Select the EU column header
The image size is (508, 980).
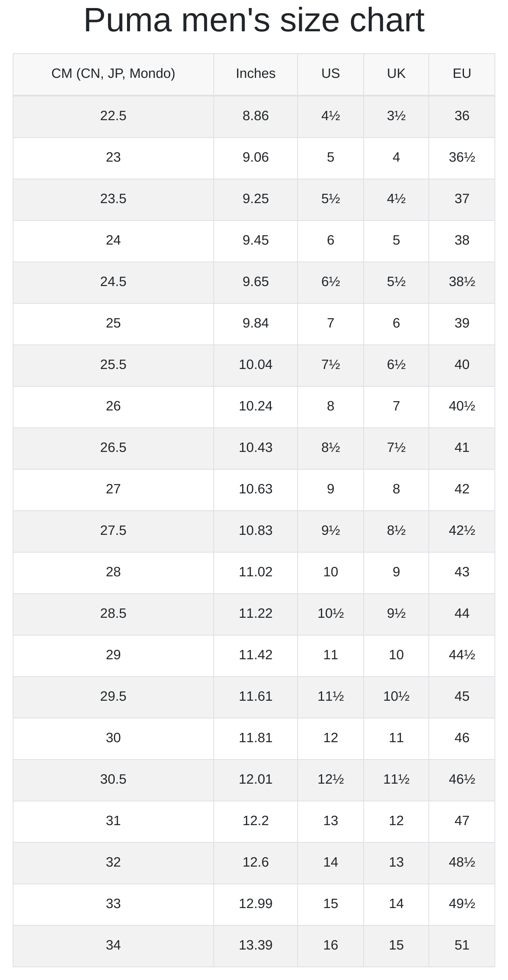point(462,74)
